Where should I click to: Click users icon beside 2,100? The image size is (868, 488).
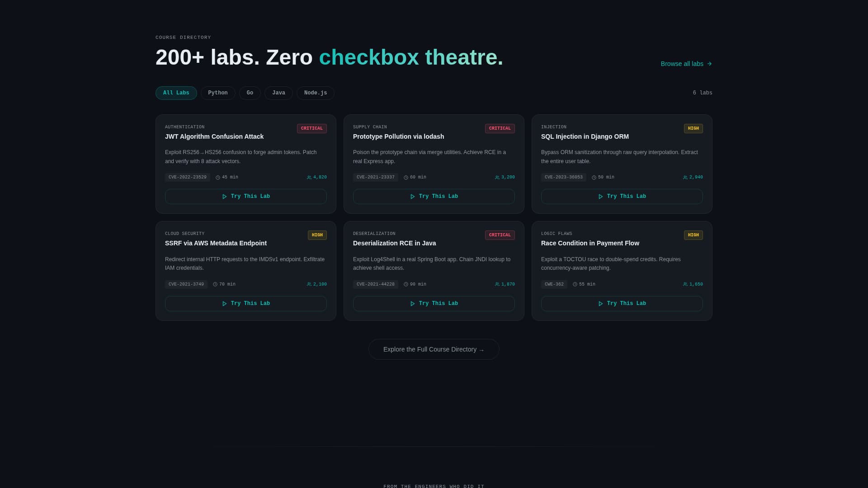click(x=309, y=284)
